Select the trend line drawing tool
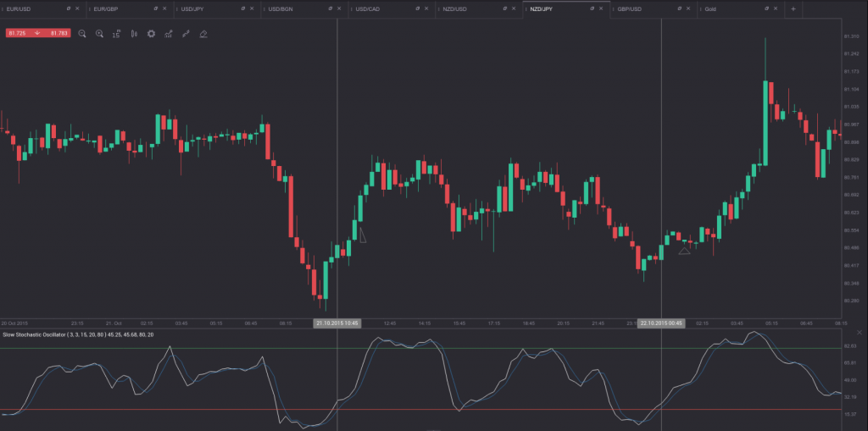The width and height of the screenshot is (868, 431). pos(186,34)
